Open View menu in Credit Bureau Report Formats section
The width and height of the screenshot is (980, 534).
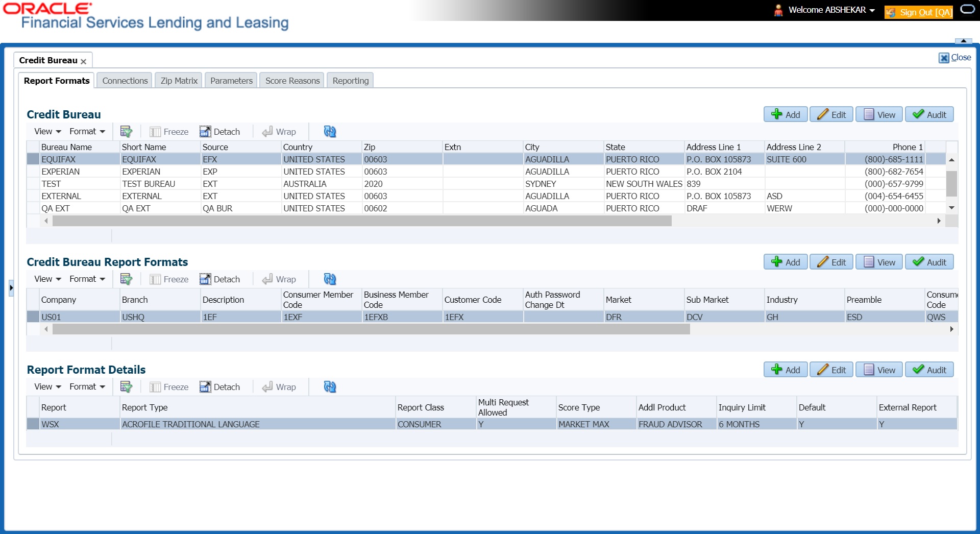tap(47, 279)
